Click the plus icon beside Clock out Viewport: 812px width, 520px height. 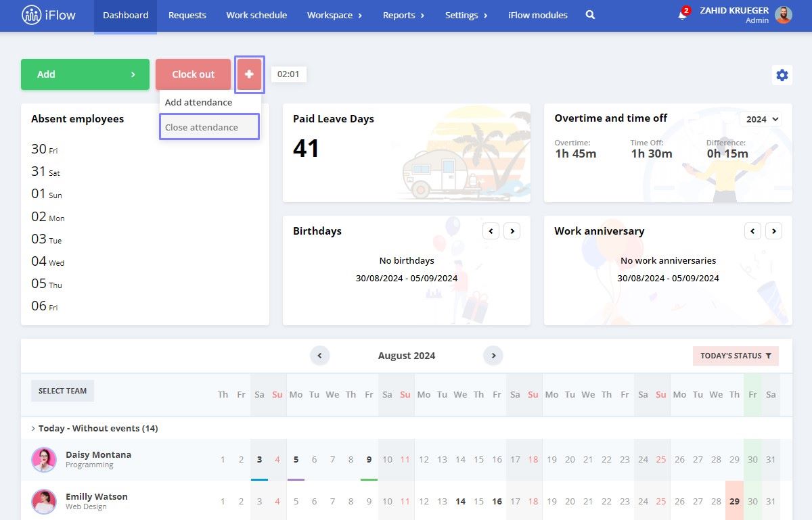[x=249, y=74]
